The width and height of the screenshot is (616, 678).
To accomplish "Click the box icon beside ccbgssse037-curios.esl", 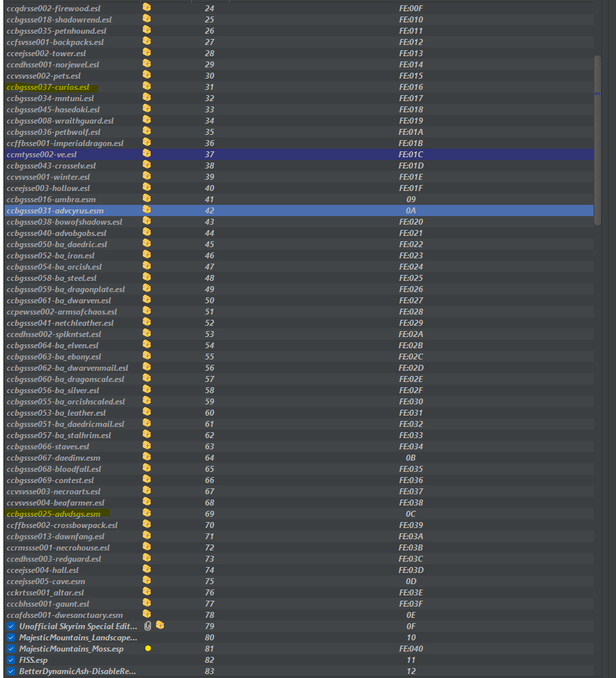I will pyautogui.click(x=147, y=87).
